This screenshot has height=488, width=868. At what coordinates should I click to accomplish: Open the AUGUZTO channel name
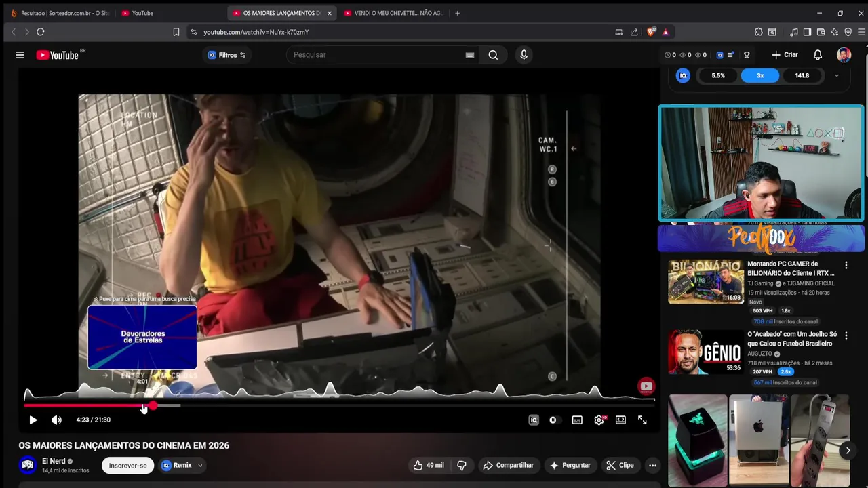coord(759,354)
